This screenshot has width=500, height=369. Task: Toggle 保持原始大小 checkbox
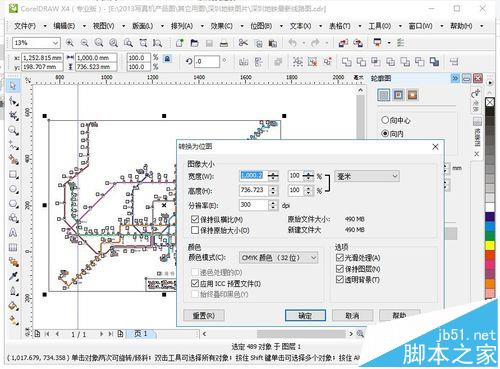(195, 230)
